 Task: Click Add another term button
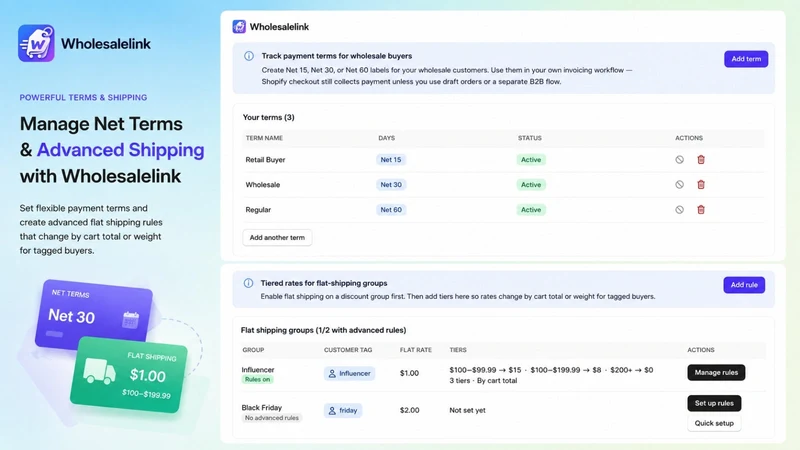click(277, 238)
